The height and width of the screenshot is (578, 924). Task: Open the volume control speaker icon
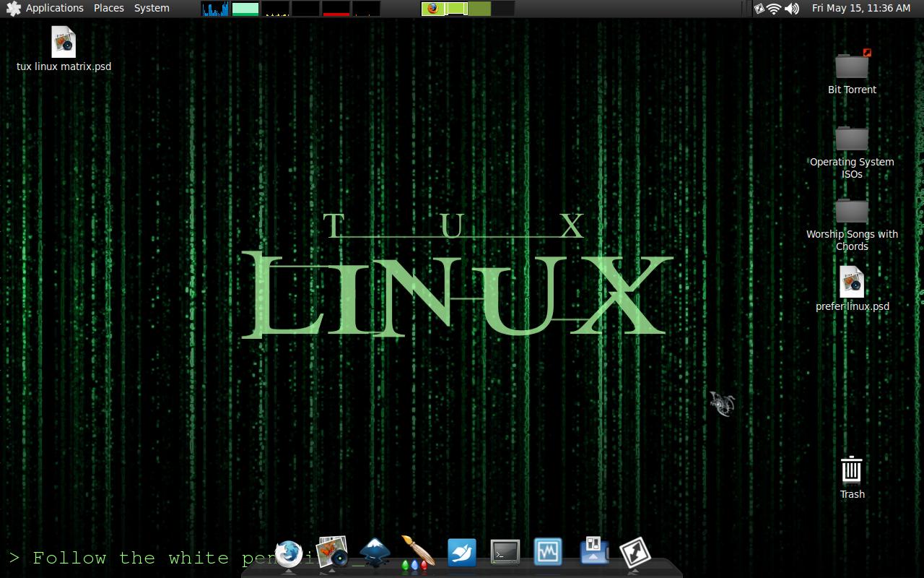792,9
